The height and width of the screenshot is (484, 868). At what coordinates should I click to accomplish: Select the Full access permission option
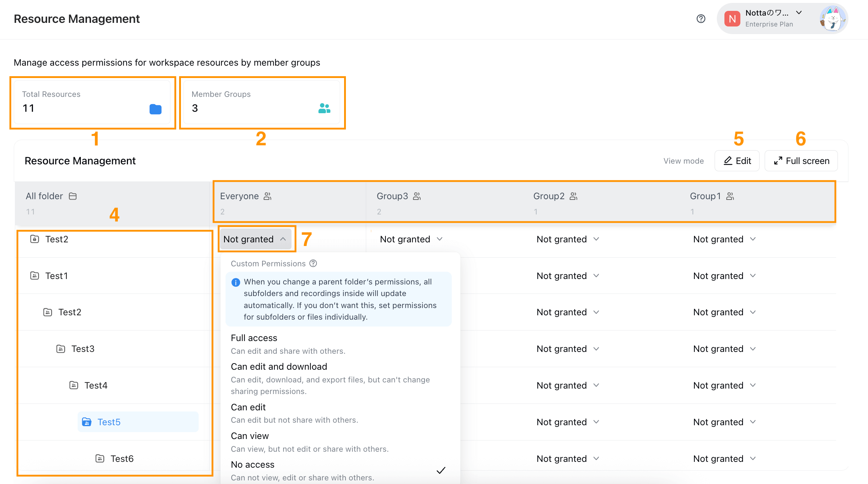pyautogui.click(x=253, y=338)
